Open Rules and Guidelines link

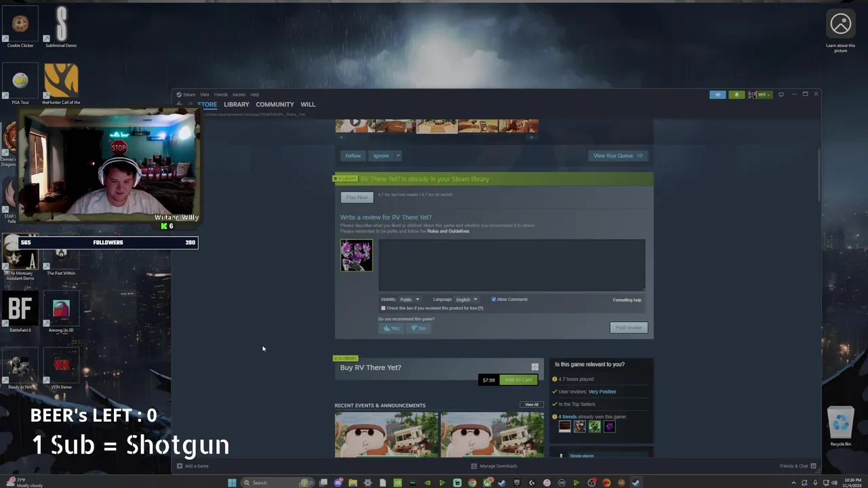[448, 231]
